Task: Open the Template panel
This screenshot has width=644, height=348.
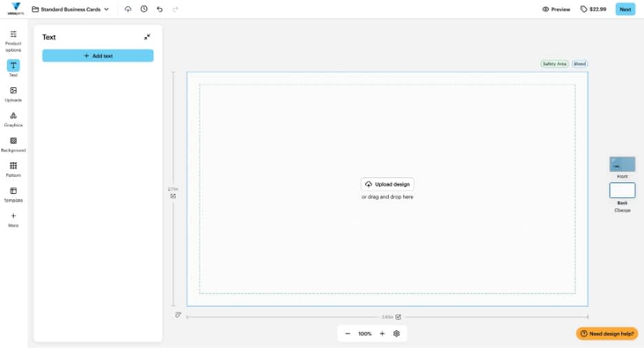Action: pyautogui.click(x=13, y=195)
